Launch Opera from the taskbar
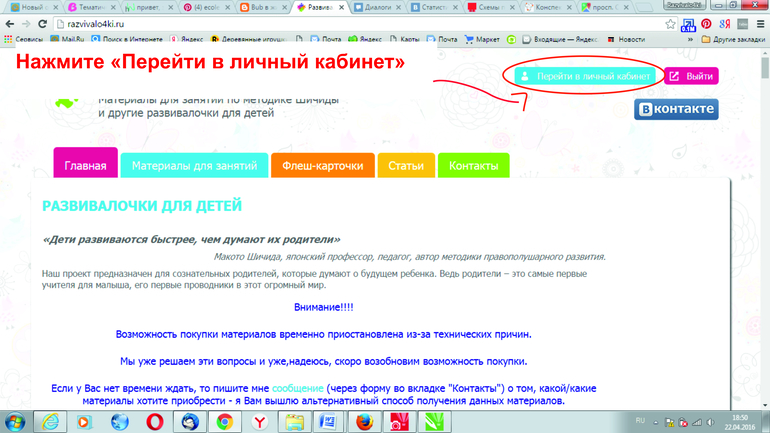The width and height of the screenshot is (770, 433). tap(155, 422)
